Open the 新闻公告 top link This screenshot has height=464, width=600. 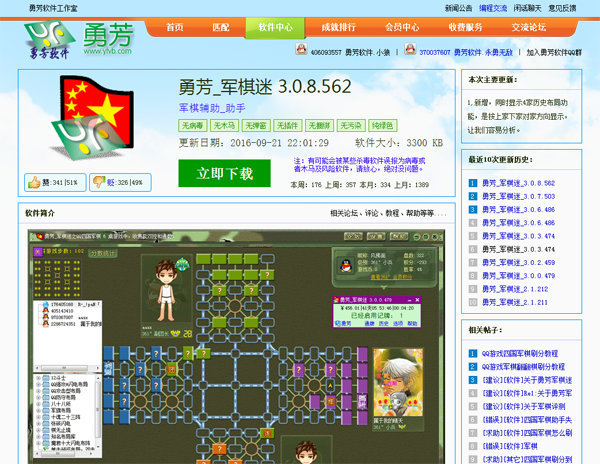458,8
